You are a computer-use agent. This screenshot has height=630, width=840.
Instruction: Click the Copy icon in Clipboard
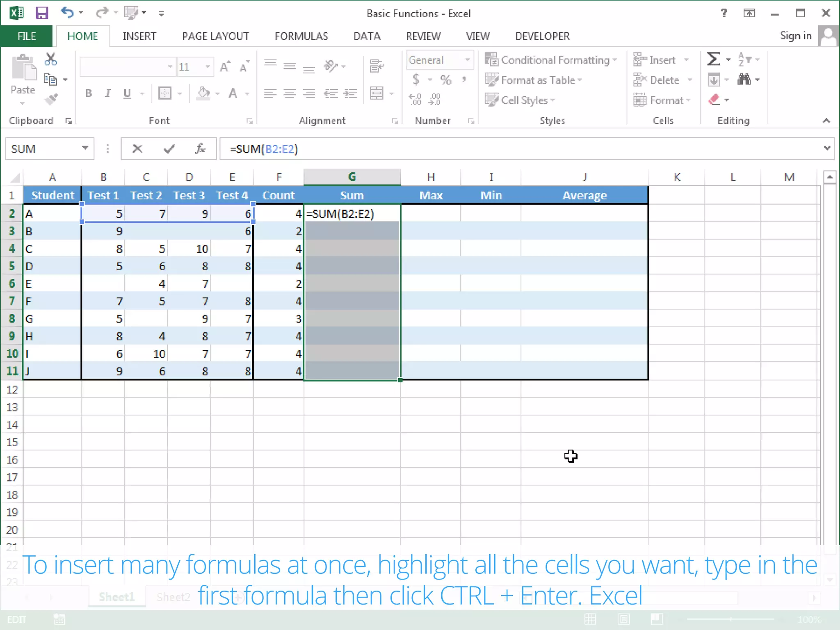50,79
